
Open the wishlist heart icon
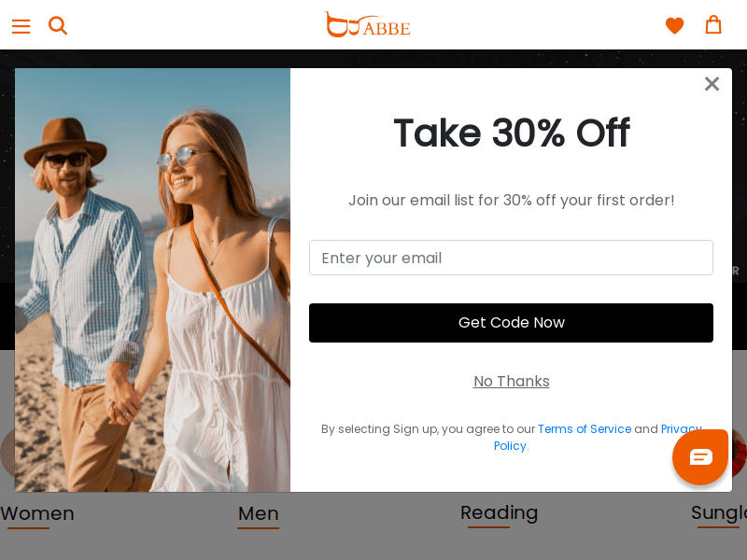[x=674, y=26]
